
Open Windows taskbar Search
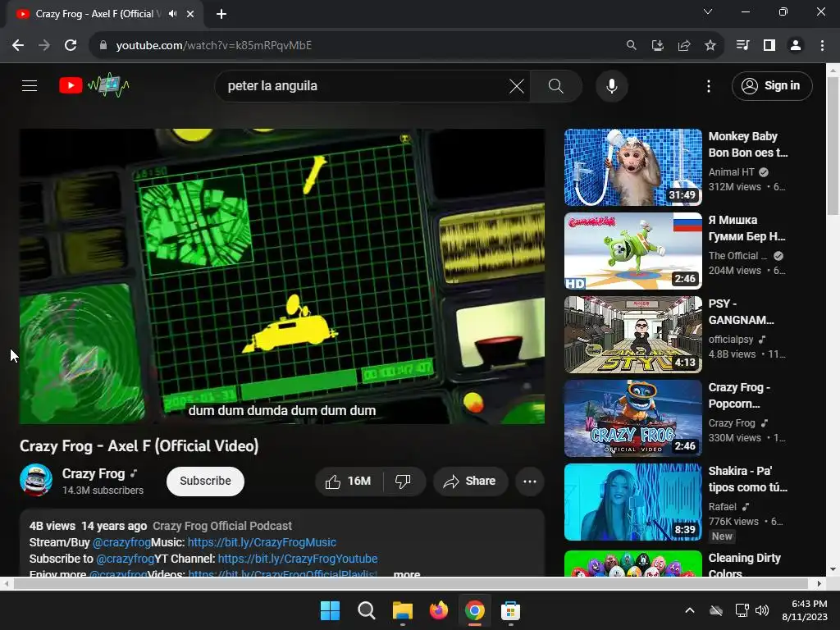coord(367,610)
